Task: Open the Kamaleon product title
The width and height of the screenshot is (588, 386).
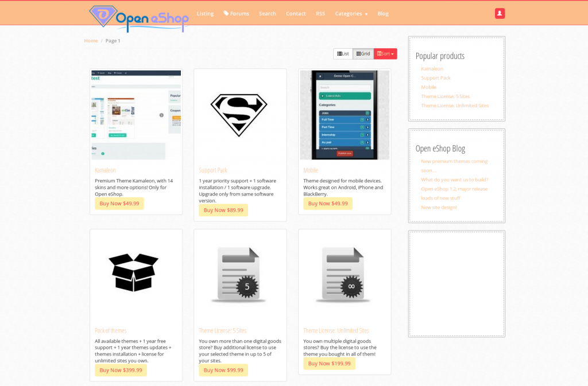Action: [106, 170]
